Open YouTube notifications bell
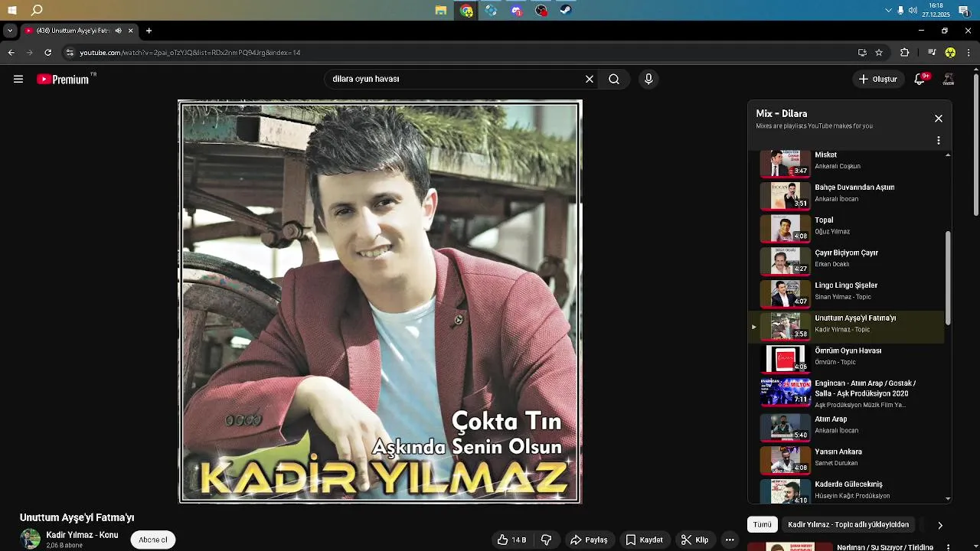The width and height of the screenshot is (980, 551). point(920,79)
